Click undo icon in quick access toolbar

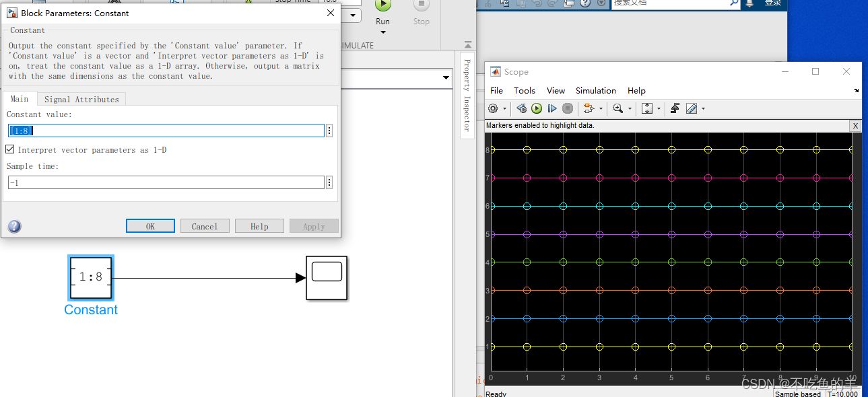coord(538,3)
